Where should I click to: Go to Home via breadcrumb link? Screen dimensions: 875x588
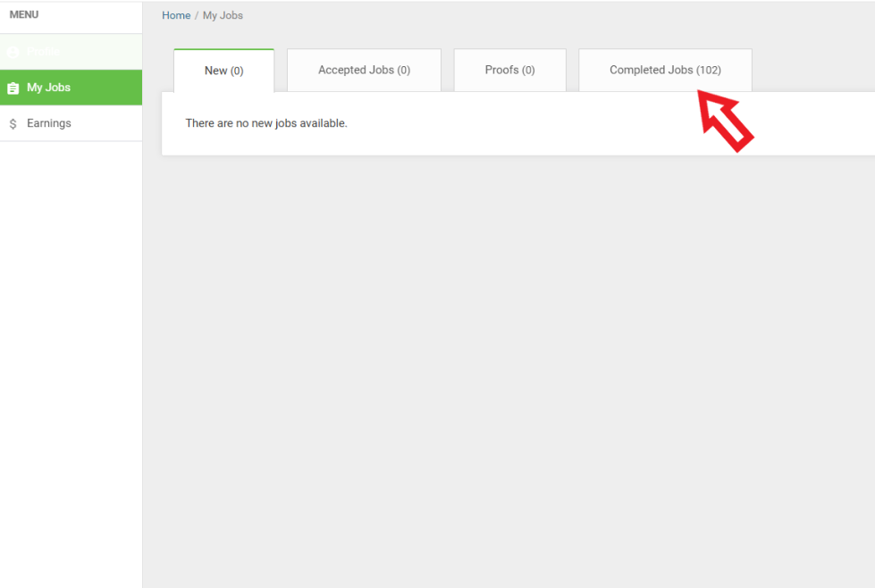pyautogui.click(x=176, y=15)
